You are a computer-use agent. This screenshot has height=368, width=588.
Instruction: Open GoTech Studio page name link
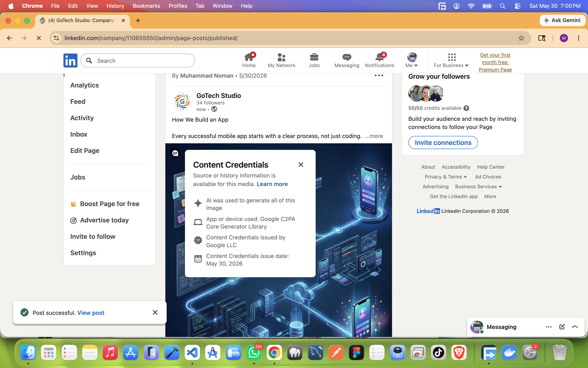click(x=218, y=96)
